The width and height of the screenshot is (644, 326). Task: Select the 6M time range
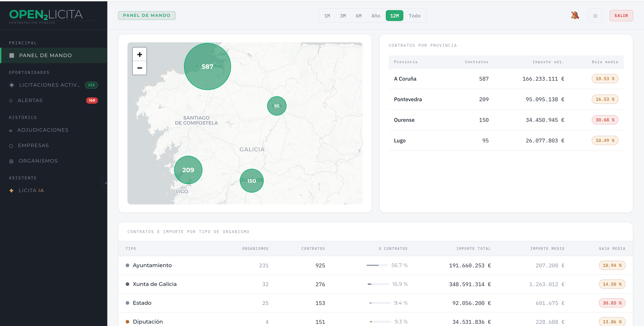[358, 16]
